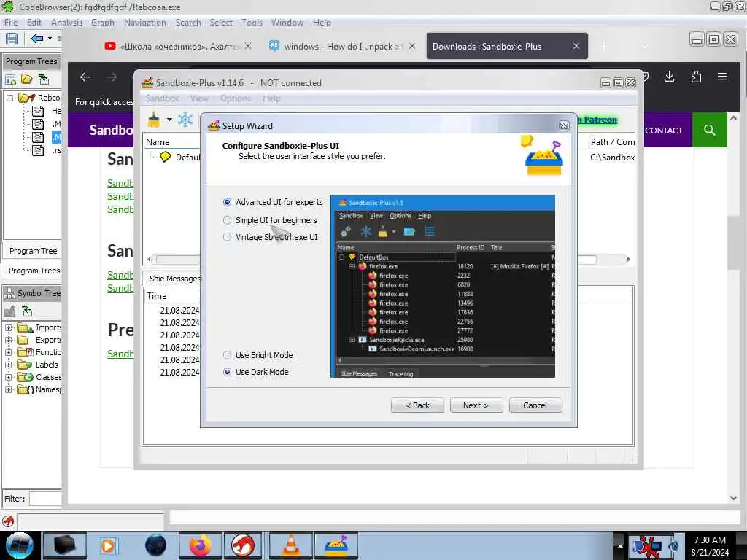Click the browser forward arrow
747x560 pixels.
tap(112, 77)
